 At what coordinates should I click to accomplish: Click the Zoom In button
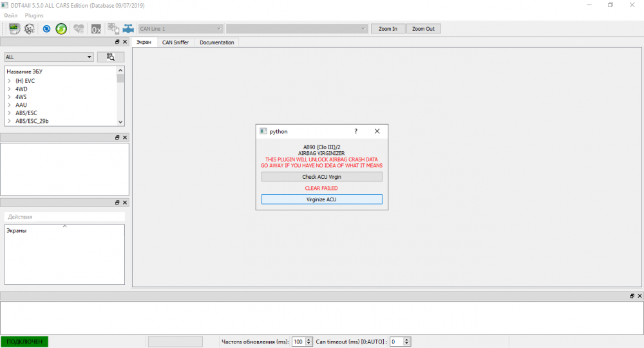point(388,29)
